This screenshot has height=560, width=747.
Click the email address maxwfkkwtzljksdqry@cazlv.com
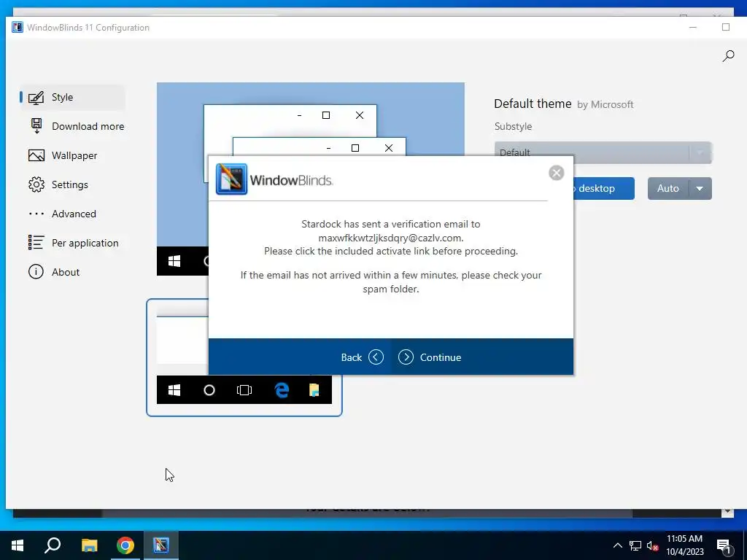click(x=390, y=238)
